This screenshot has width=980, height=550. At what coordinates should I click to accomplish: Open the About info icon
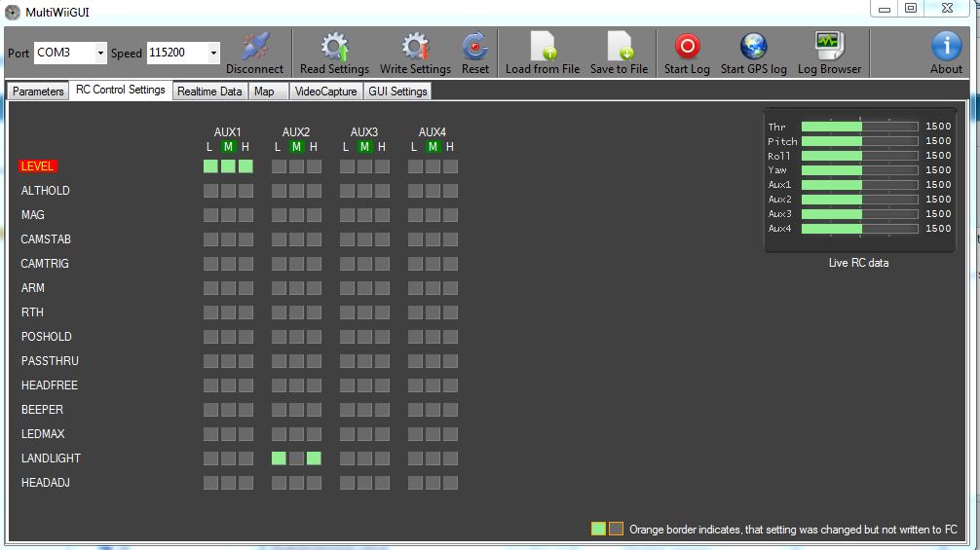click(x=946, y=47)
